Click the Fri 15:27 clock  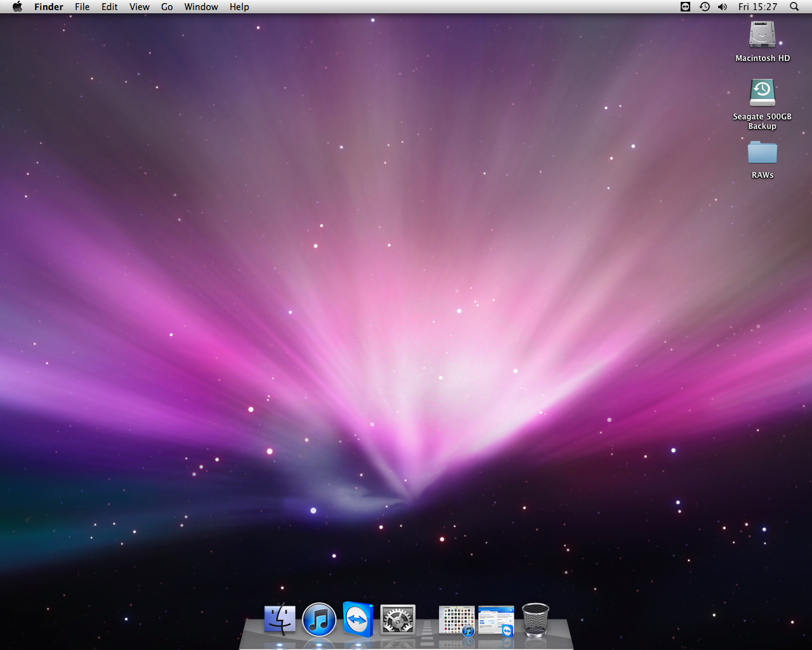coord(757,7)
